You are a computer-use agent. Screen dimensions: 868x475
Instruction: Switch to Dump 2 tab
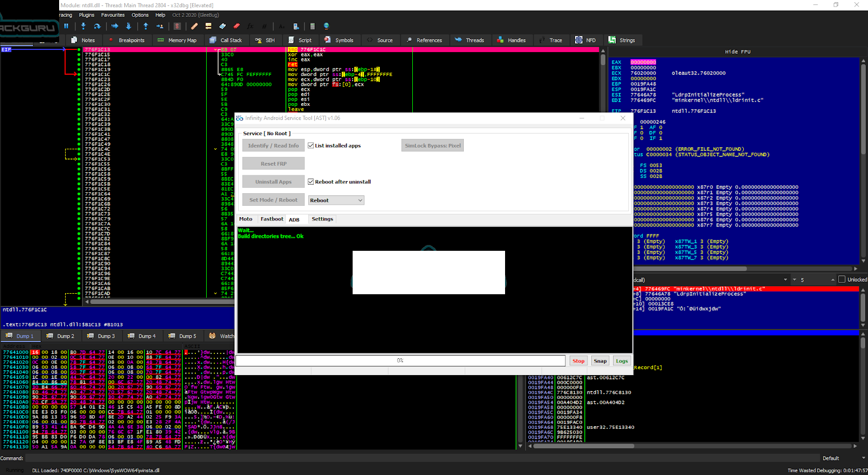coord(61,336)
